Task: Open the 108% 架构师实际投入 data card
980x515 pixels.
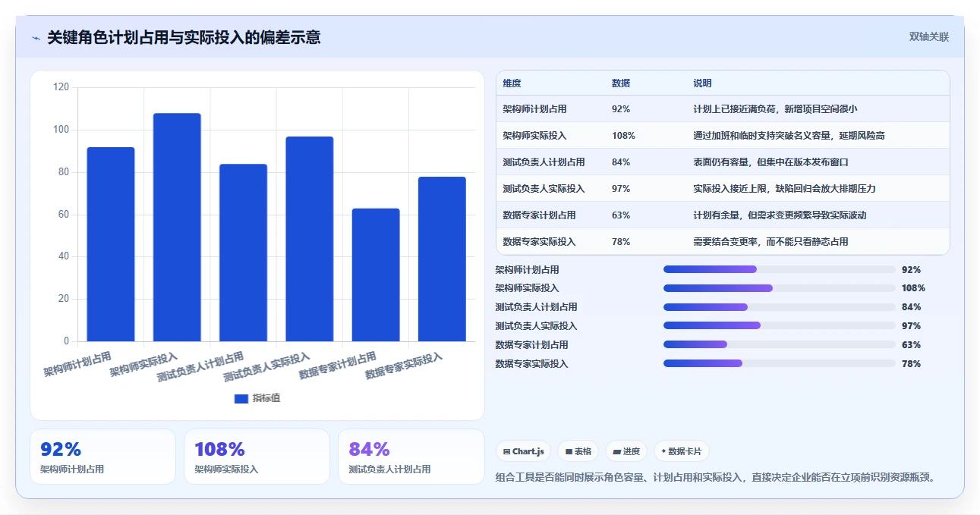Action: coord(257,457)
